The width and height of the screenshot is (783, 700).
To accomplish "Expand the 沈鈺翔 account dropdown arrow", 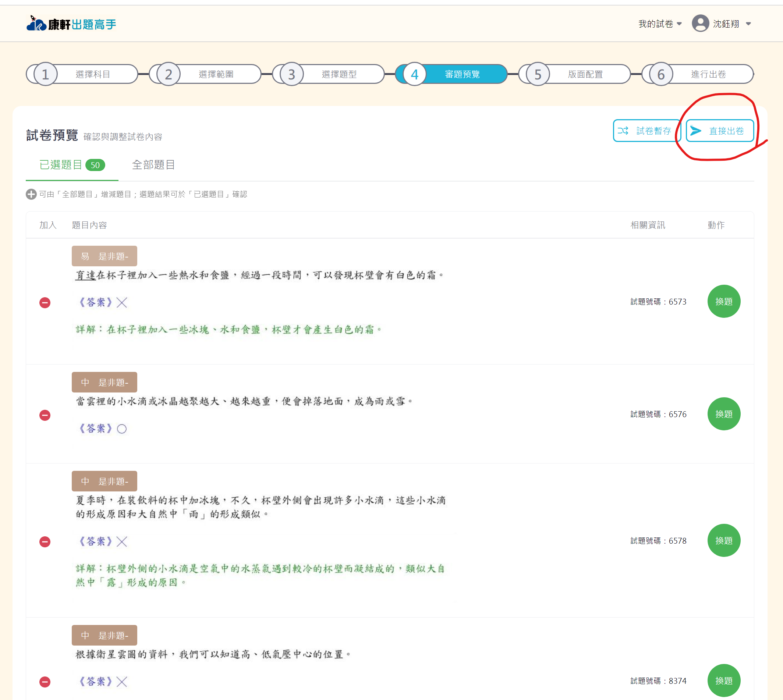I will point(748,24).
